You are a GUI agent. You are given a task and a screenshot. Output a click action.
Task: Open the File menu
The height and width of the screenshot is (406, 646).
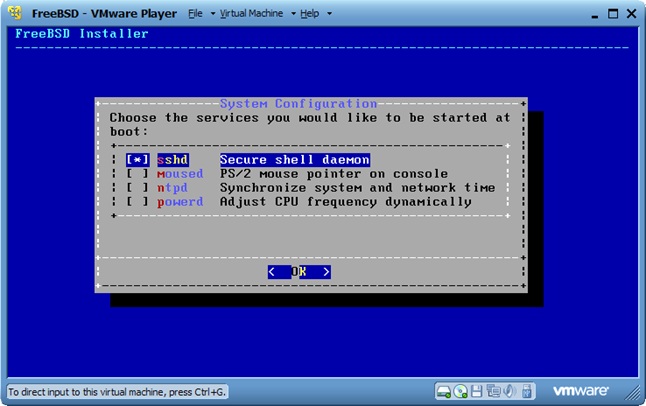click(195, 14)
